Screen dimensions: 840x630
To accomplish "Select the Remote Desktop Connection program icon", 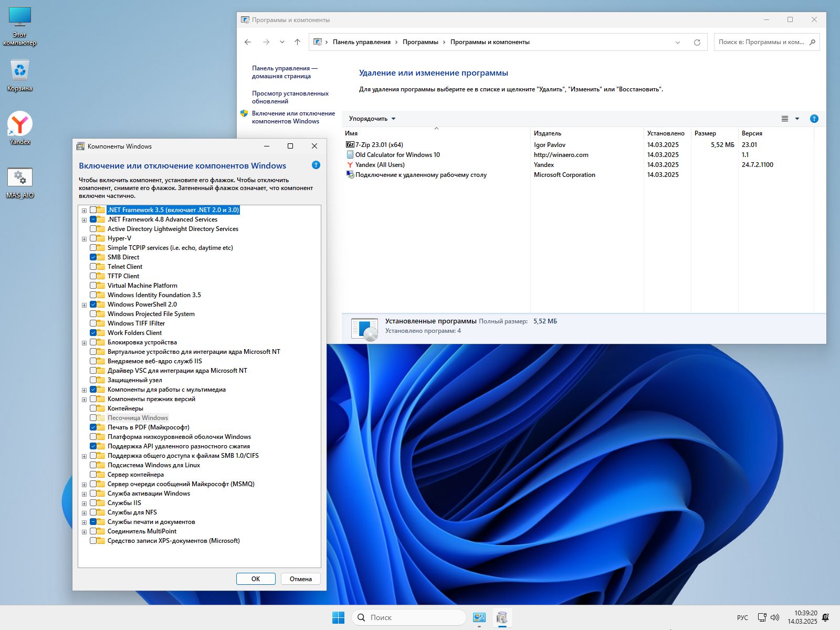I will (350, 174).
